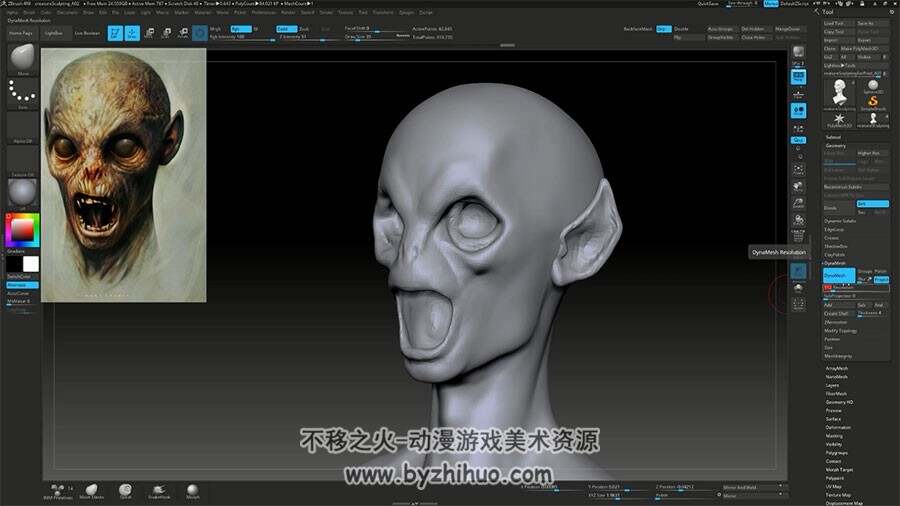Screen dimensions: 900x506
Task: Expand the FiberMesh subpalette
Action: [836, 394]
